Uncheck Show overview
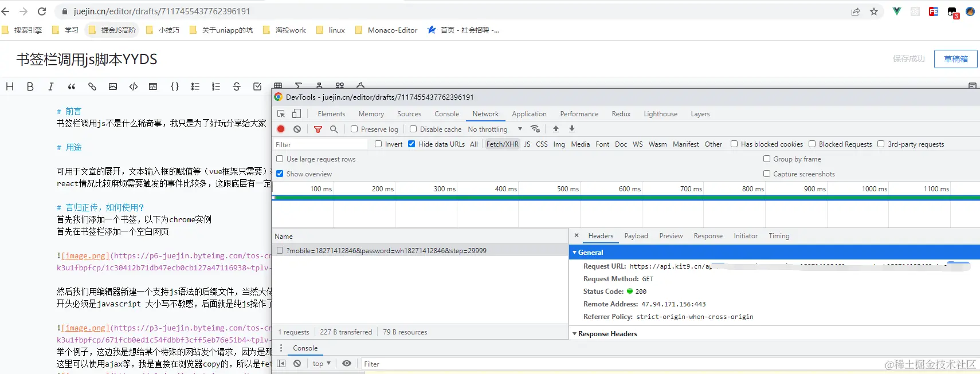980x374 pixels. (x=280, y=174)
